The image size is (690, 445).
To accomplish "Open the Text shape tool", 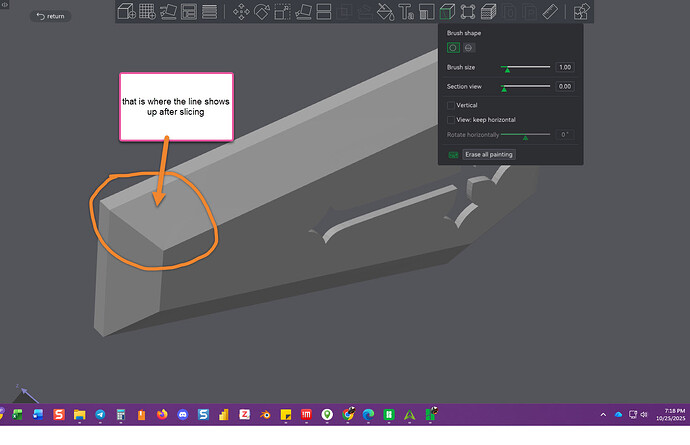I will click(x=406, y=12).
